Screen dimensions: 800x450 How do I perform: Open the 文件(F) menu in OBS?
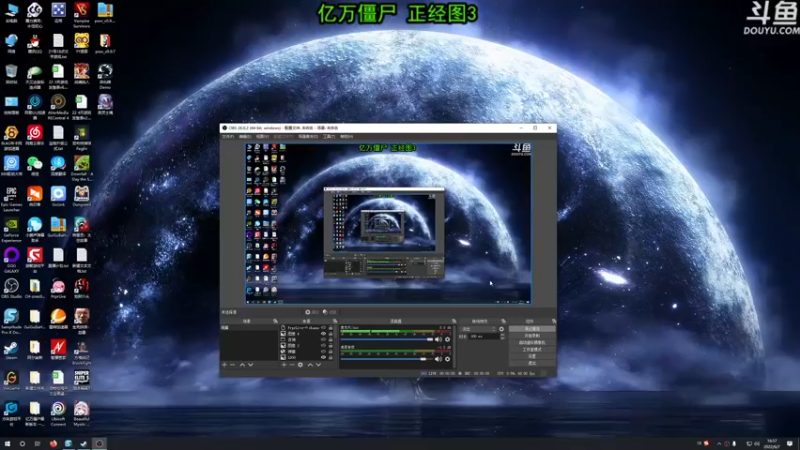pyautogui.click(x=228, y=136)
